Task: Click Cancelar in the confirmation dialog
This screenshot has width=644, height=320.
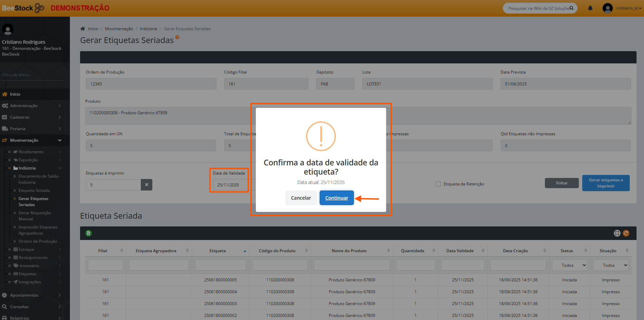Action: click(x=301, y=198)
